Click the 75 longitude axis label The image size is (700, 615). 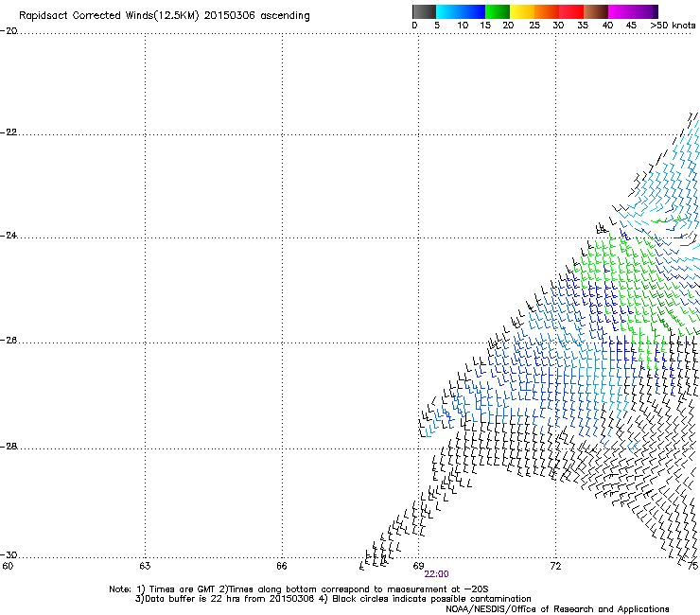[692, 566]
